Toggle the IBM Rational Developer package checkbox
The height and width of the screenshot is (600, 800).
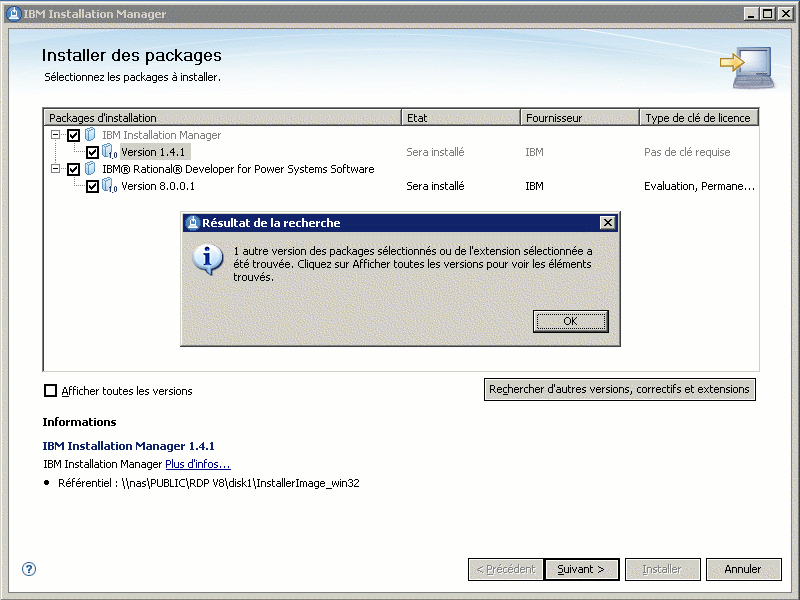(x=73, y=169)
